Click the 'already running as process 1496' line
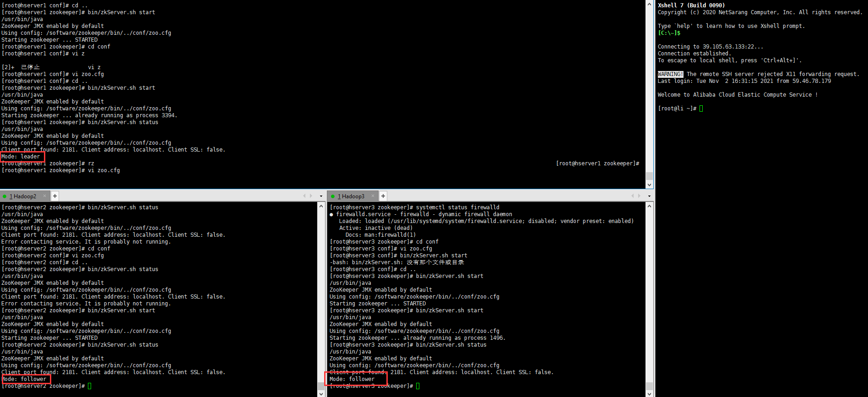Viewport: 868px width, 397px height. click(x=418, y=338)
